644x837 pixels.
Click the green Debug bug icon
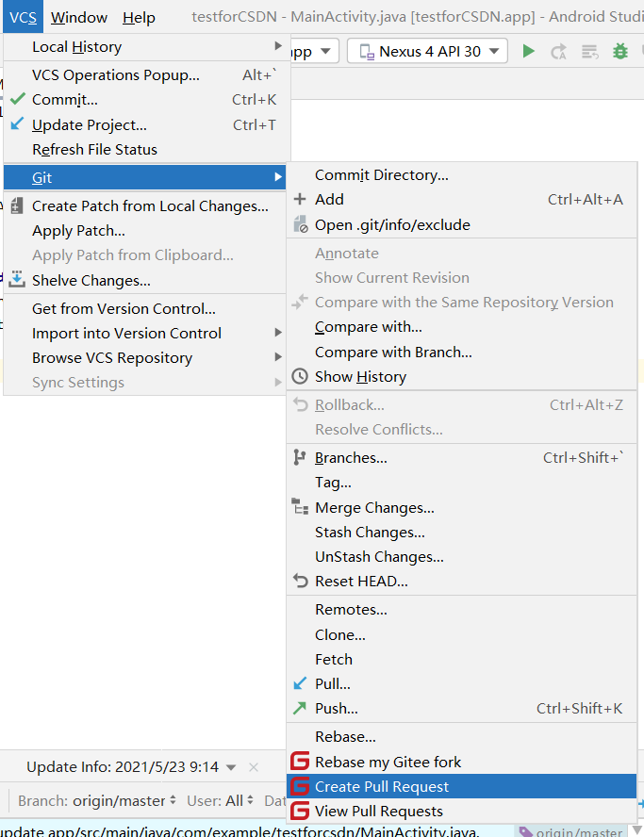coord(620,51)
